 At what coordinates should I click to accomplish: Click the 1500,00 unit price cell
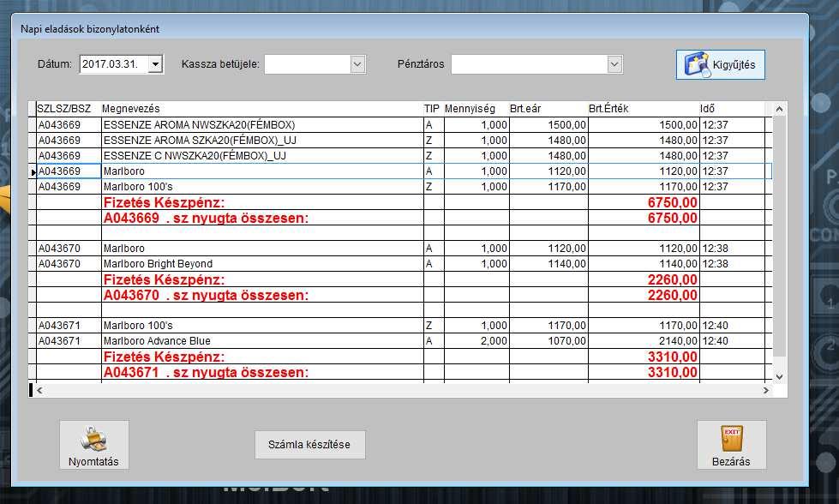(x=548, y=124)
